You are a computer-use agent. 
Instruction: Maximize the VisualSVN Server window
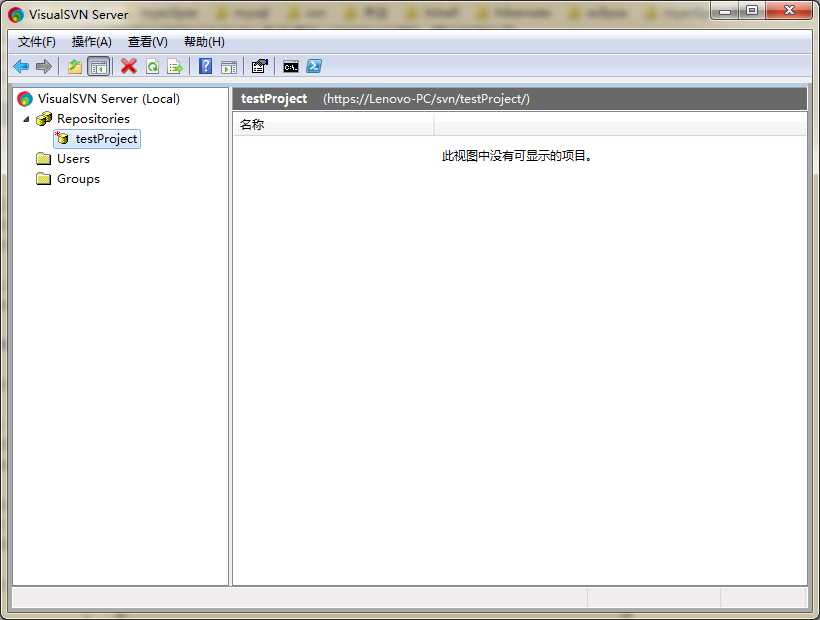tap(751, 11)
